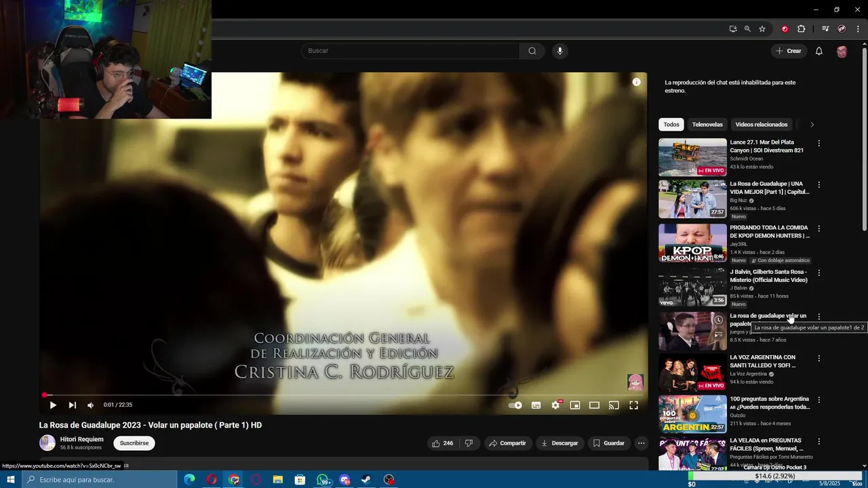The height and width of the screenshot is (488, 868).
Task: Open Discord from the taskbar
Action: (x=344, y=480)
